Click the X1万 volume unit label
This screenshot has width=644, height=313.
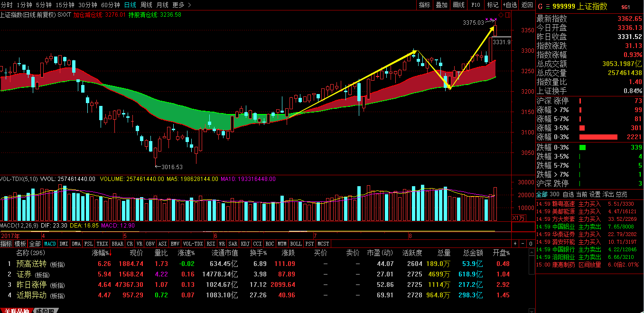pyautogui.click(x=518, y=218)
